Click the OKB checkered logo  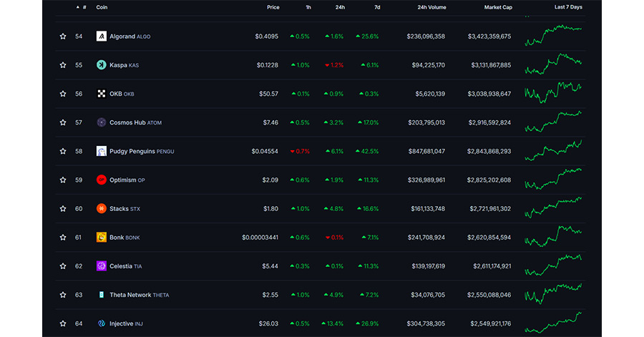point(102,94)
